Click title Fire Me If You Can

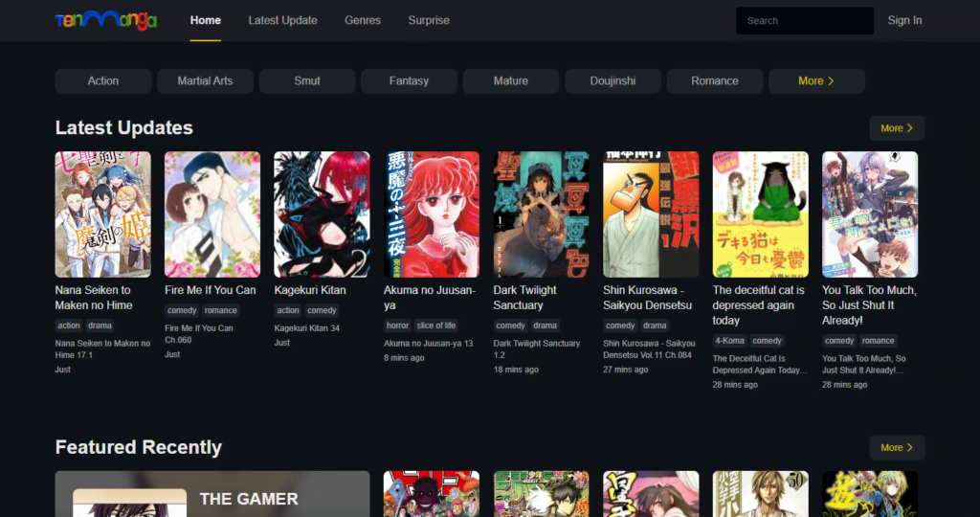click(x=210, y=290)
